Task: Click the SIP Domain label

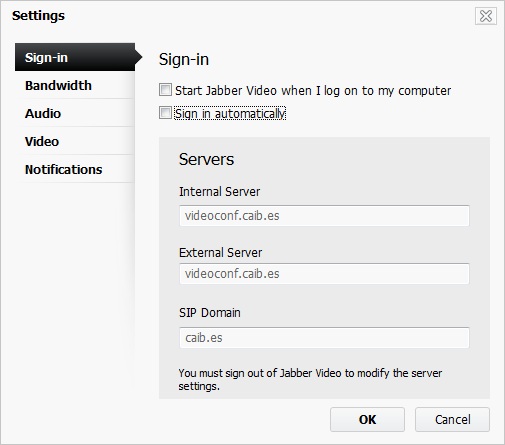Action: coord(210,313)
